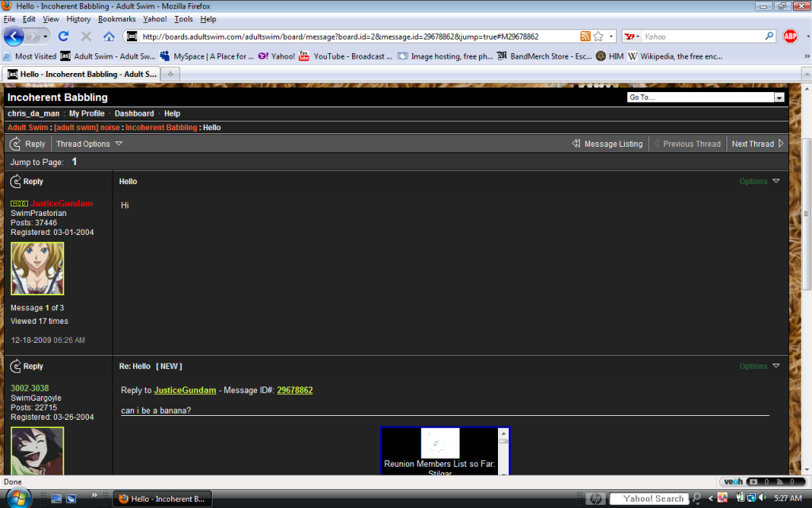Expand Options menu on Hello post

point(759,182)
